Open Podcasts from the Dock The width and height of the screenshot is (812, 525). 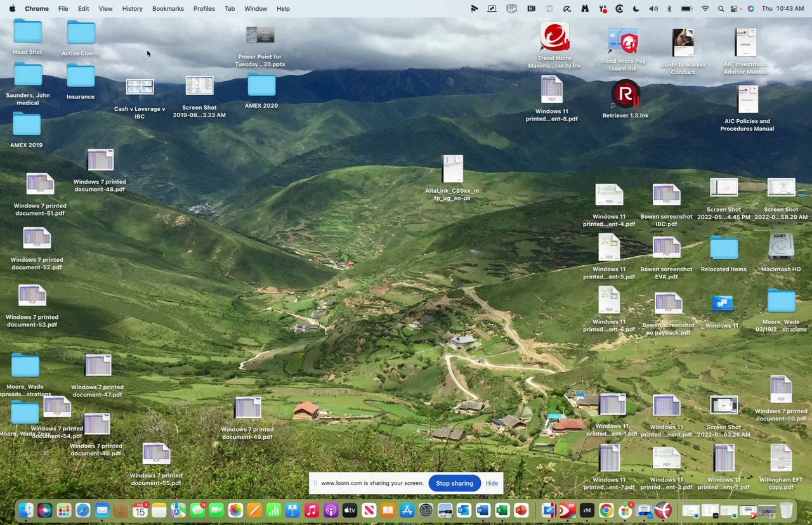(331, 510)
